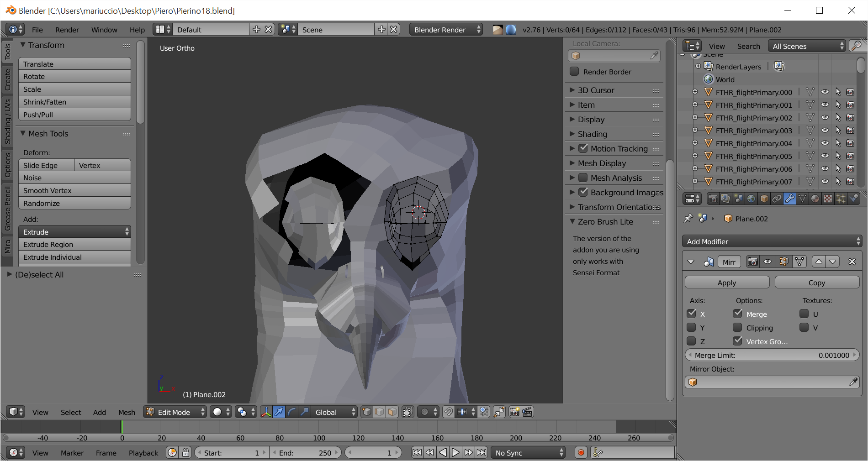Open the No Sync dropdown
Image resolution: width=868 pixels, height=461 pixels.
point(528,453)
